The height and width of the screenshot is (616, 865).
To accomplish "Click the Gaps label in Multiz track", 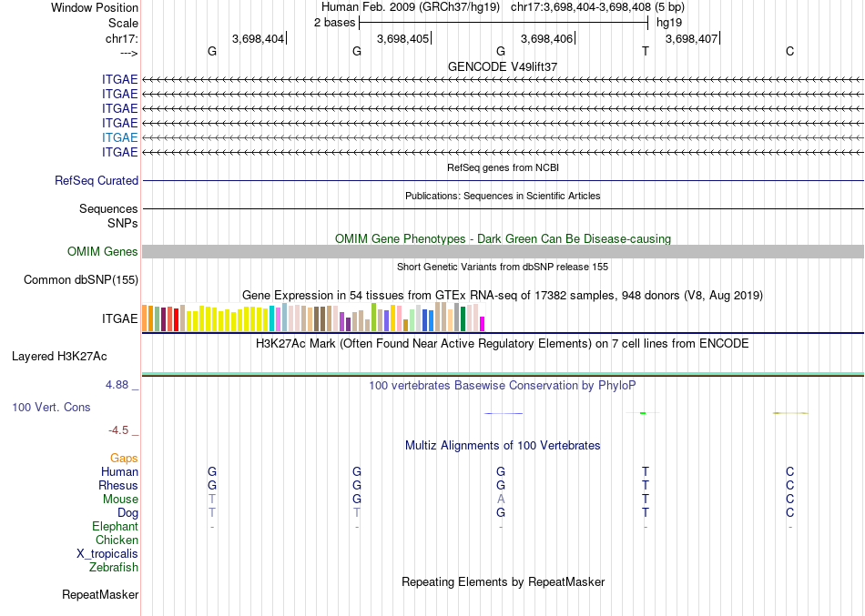I will [124, 459].
